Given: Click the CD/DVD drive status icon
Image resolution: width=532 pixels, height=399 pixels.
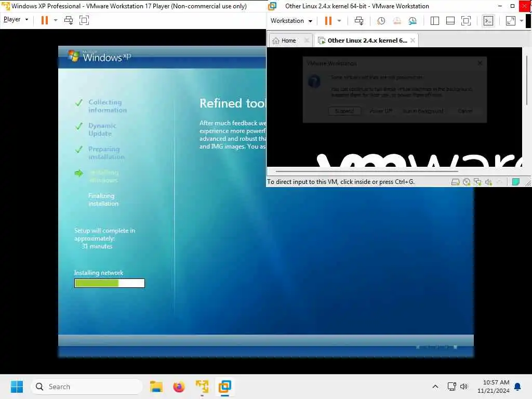Looking at the screenshot, I should tap(467, 182).
